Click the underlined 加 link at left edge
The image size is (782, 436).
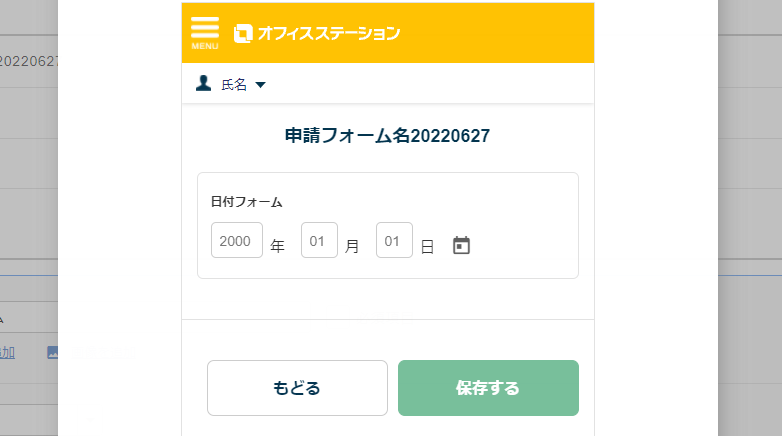pos(7,352)
